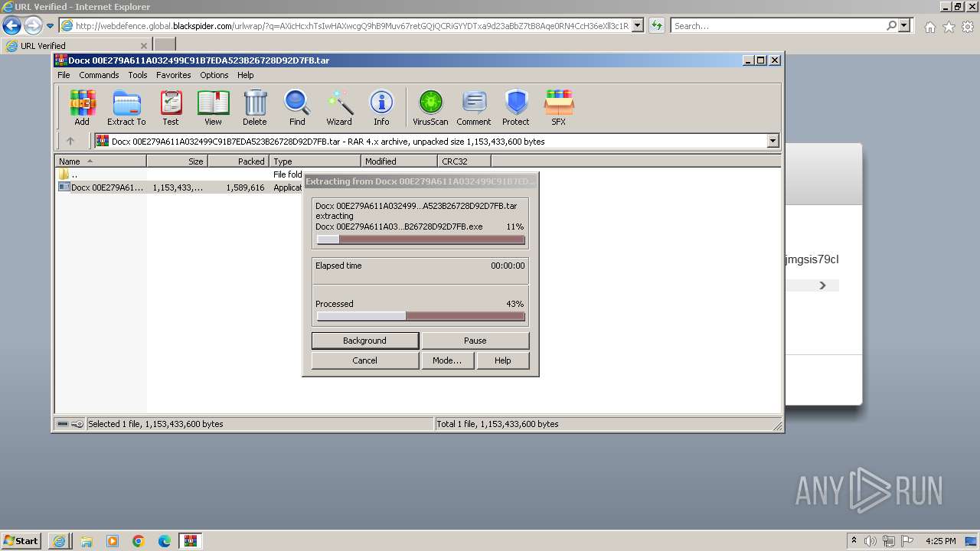
Task: Open File Explorer from the taskbar
Action: click(87, 541)
